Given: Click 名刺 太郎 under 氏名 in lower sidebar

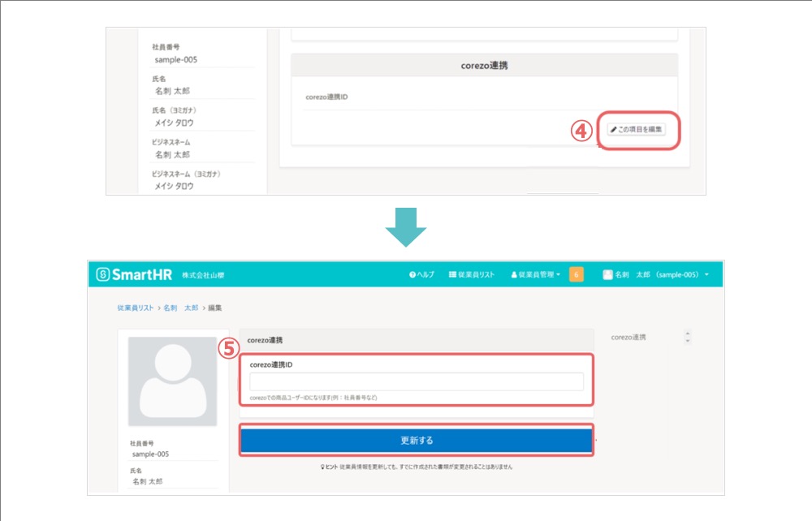Looking at the screenshot, I should (148, 481).
